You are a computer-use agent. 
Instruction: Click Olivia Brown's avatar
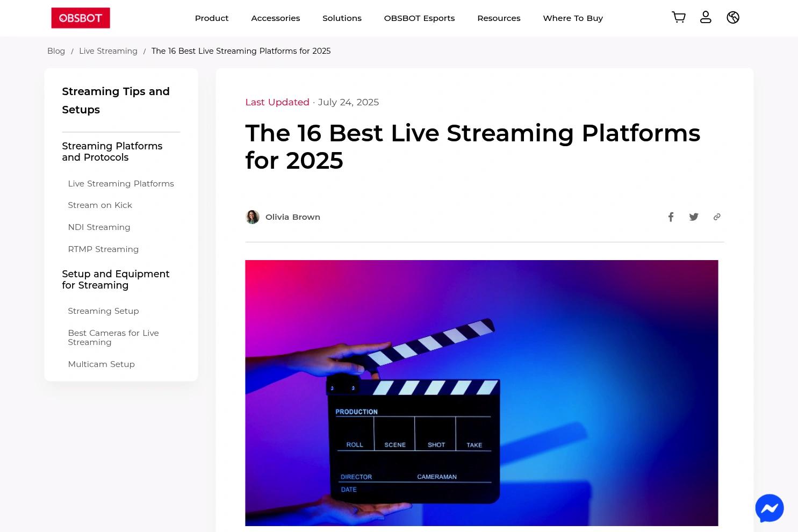pos(253,217)
